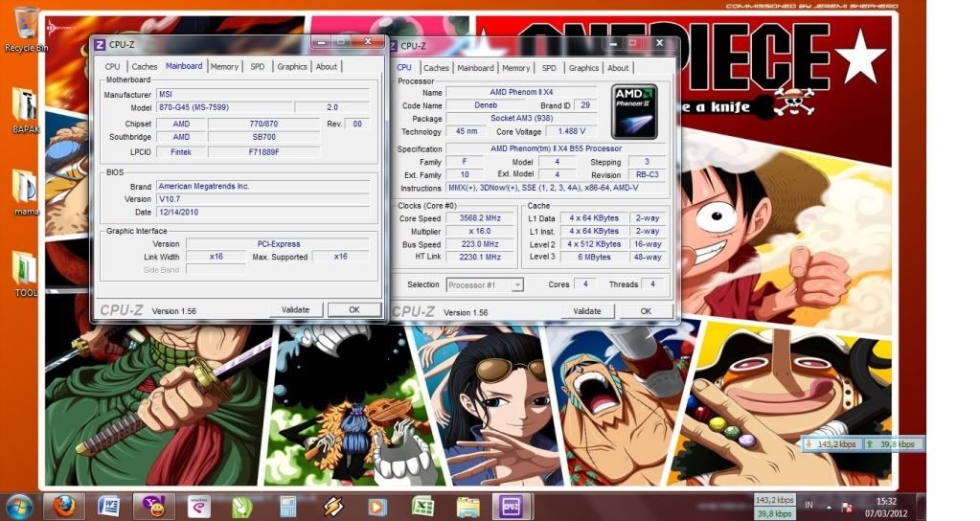Click the CPU-Z taskbar button
This screenshot has height=521, width=980.
[x=512, y=506]
